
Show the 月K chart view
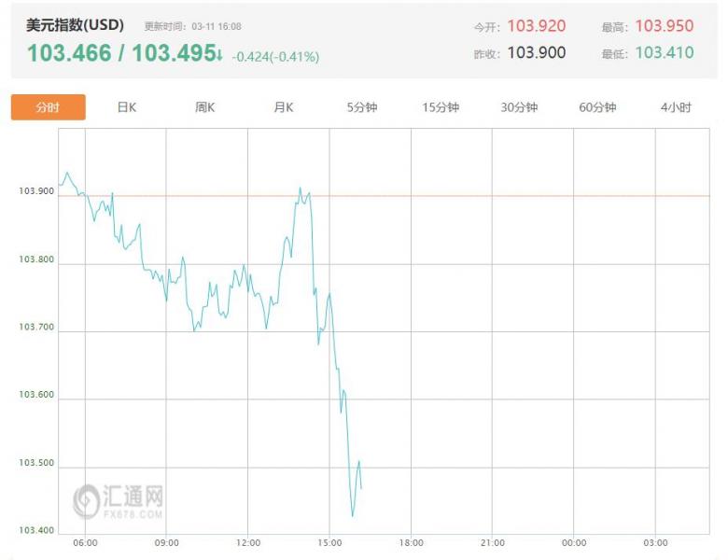pos(284,107)
